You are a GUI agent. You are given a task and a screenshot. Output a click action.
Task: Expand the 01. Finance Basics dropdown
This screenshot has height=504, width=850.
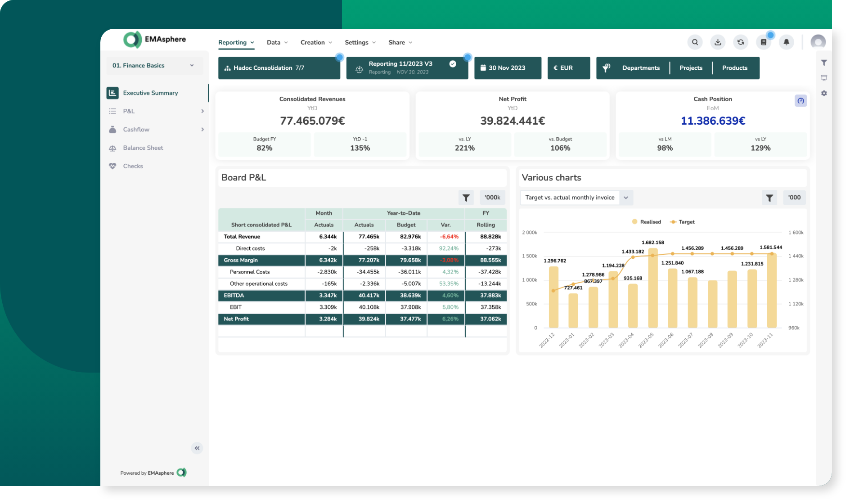[193, 65]
